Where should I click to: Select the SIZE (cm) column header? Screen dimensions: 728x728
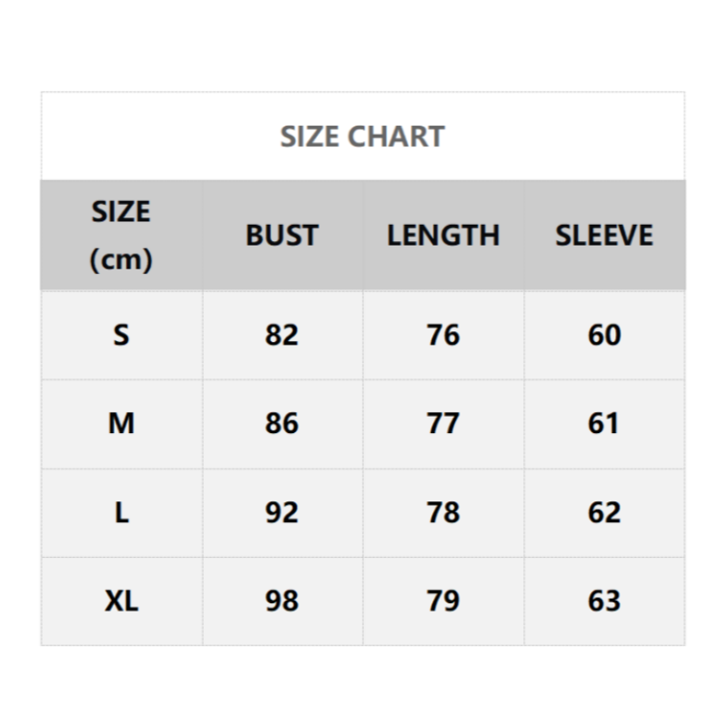click(121, 236)
